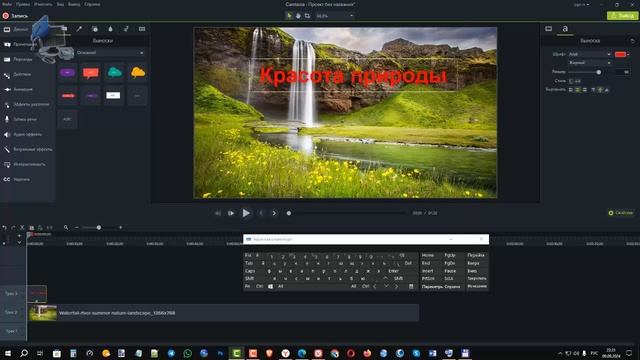
Task: Click the Undo arrow above timeline
Action: pyautogui.click(x=4, y=227)
